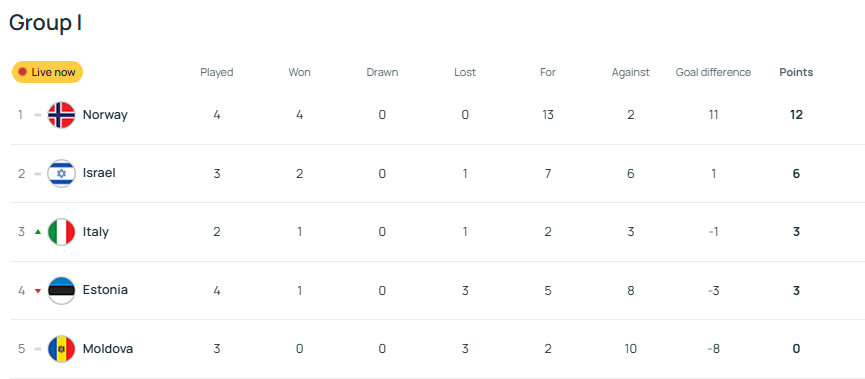This screenshot has width=865, height=379.
Task: Click the Israel flag icon
Action: click(x=61, y=173)
